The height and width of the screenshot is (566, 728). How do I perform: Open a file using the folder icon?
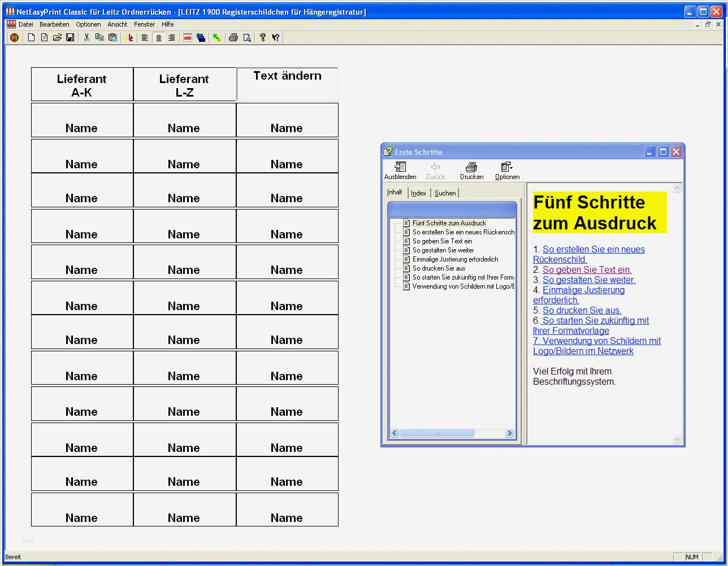click(57, 38)
